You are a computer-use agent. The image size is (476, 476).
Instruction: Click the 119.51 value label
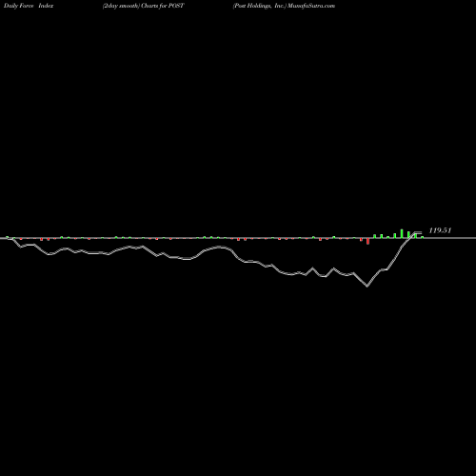click(440, 230)
